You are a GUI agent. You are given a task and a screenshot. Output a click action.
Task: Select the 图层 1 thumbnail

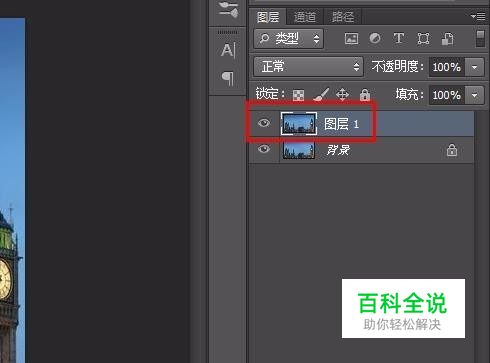coord(299,124)
